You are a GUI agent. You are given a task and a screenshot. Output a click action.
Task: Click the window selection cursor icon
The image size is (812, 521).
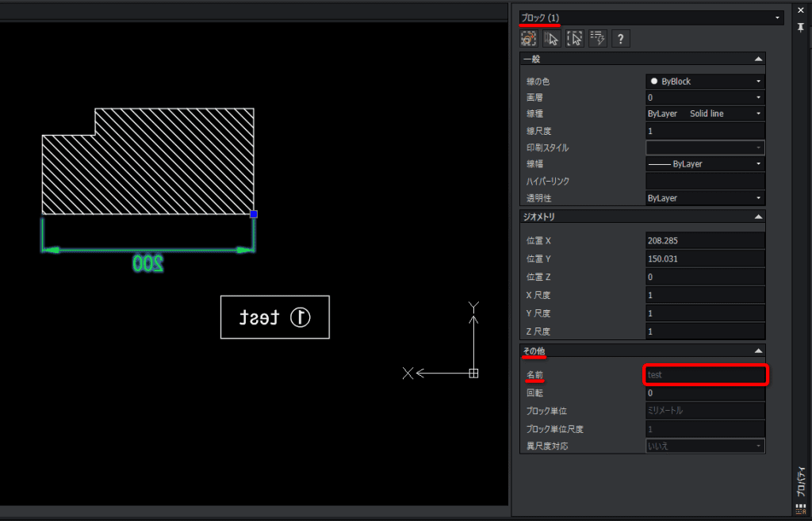575,39
